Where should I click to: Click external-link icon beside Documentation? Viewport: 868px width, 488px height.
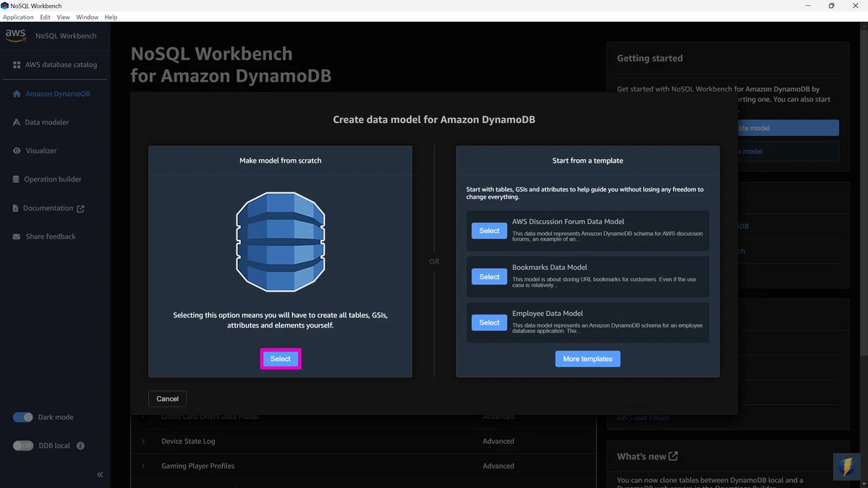(x=80, y=209)
